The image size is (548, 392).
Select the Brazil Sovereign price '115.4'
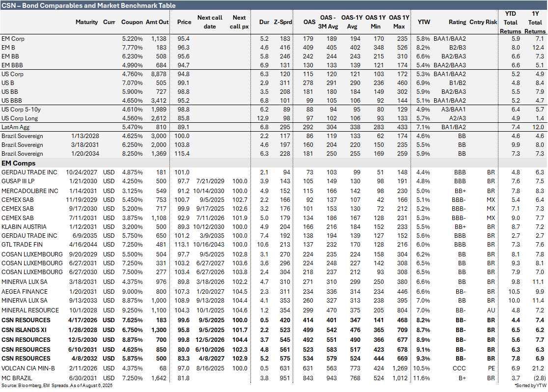[182, 154]
